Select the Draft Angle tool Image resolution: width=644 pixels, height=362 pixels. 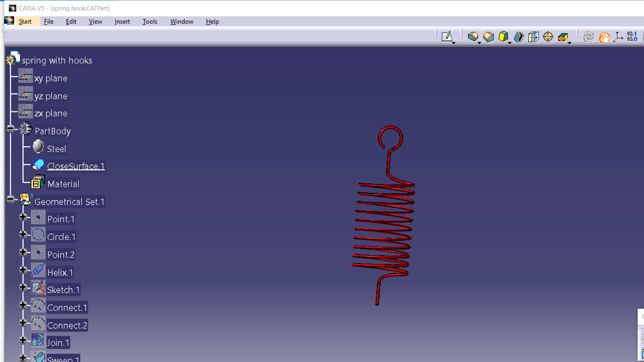tap(503, 36)
